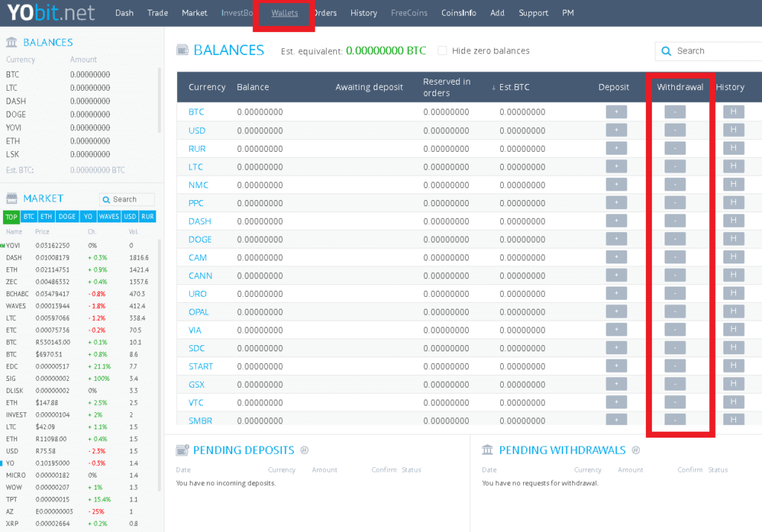
Task: Select the BTC market tab
Action: [x=29, y=217]
